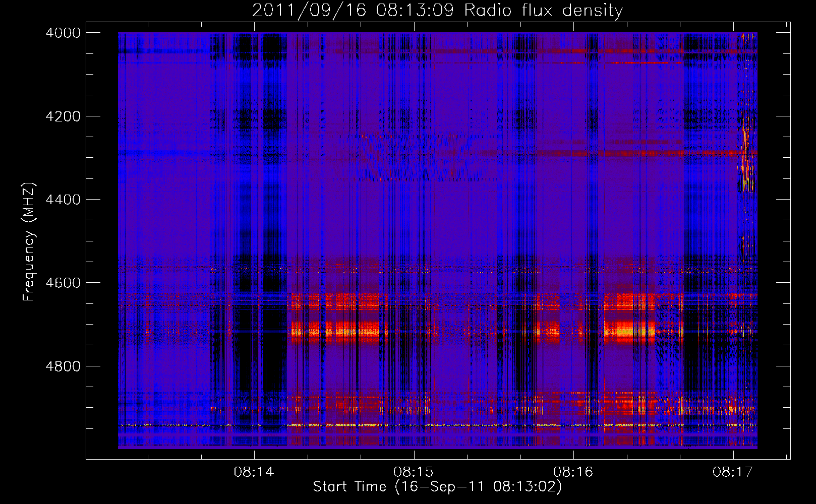Click the 08:15 time axis label

(x=414, y=472)
